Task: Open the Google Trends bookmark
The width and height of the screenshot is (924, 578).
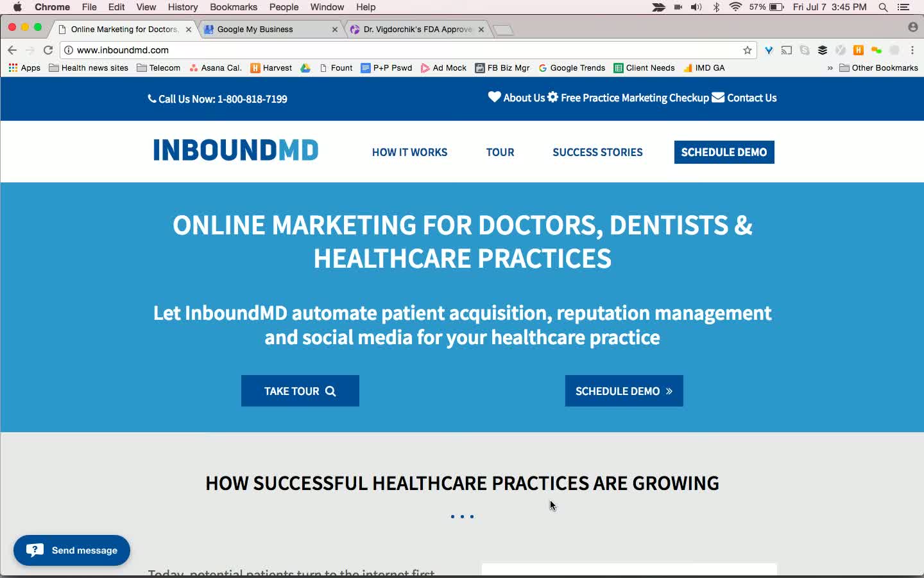Action: (x=572, y=68)
